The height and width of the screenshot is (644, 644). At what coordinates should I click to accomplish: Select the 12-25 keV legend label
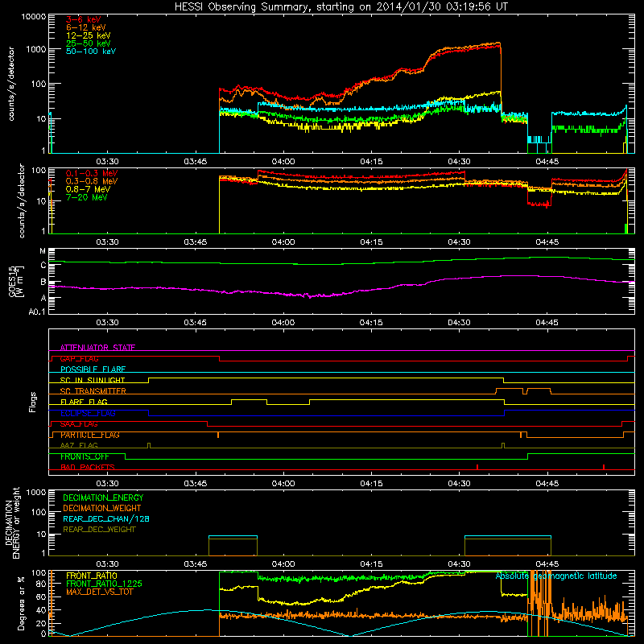(89, 35)
